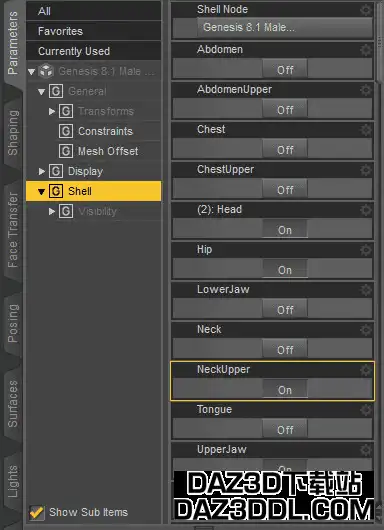Toggle the Hip On switch
This screenshot has height=530, width=384.
click(x=285, y=269)
